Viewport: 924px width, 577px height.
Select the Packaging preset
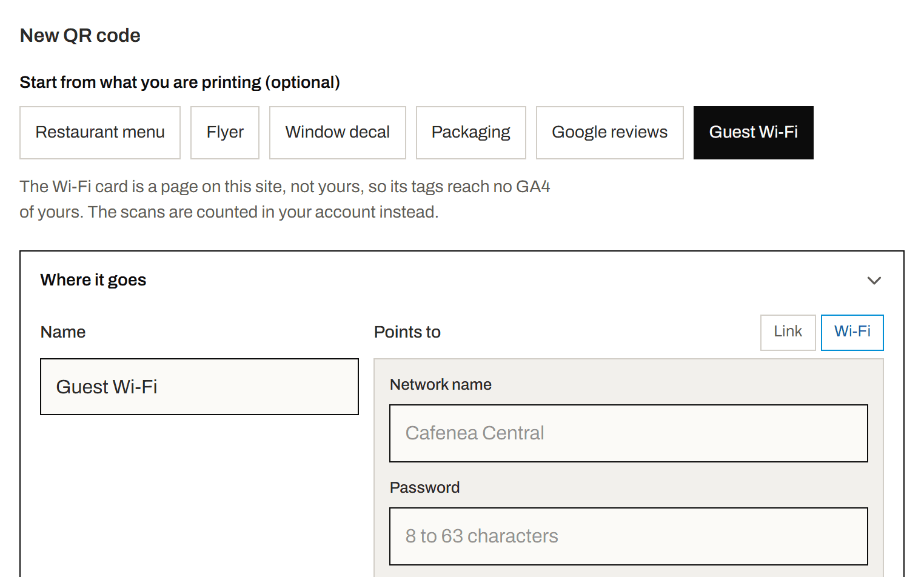[471, 133]
